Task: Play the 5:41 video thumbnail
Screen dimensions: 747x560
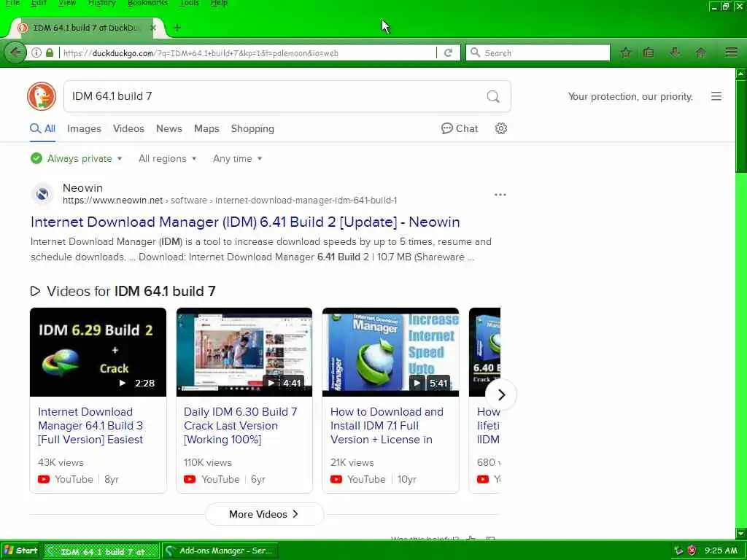Action: [391, 352]
